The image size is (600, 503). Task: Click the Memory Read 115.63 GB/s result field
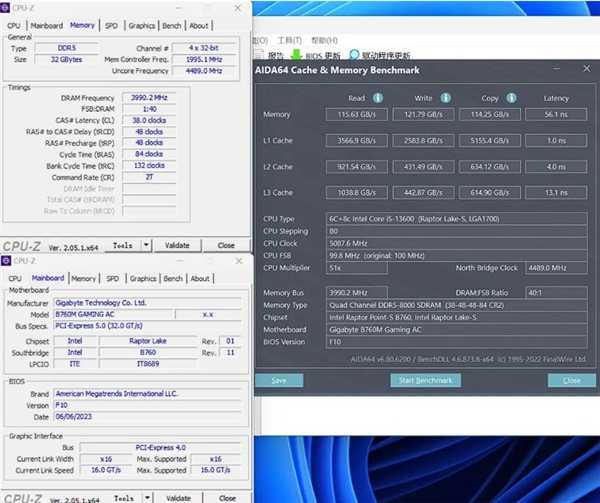point(357,115)
